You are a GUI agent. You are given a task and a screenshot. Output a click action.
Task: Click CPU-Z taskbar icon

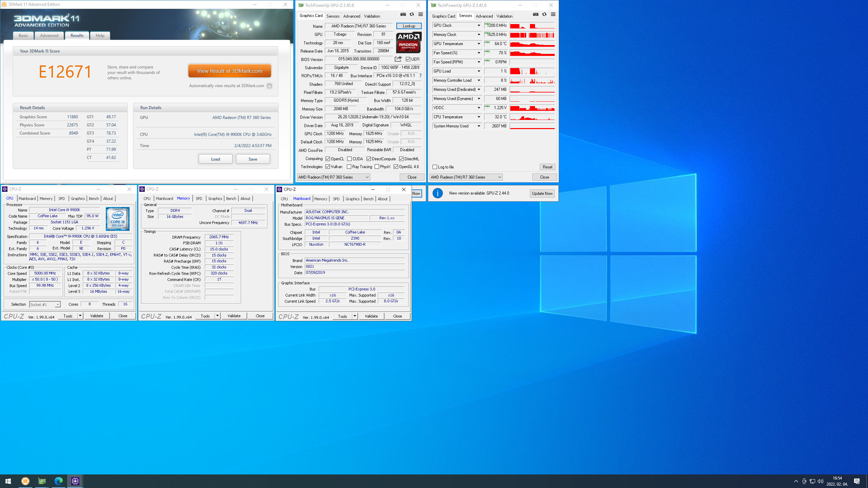75,481
